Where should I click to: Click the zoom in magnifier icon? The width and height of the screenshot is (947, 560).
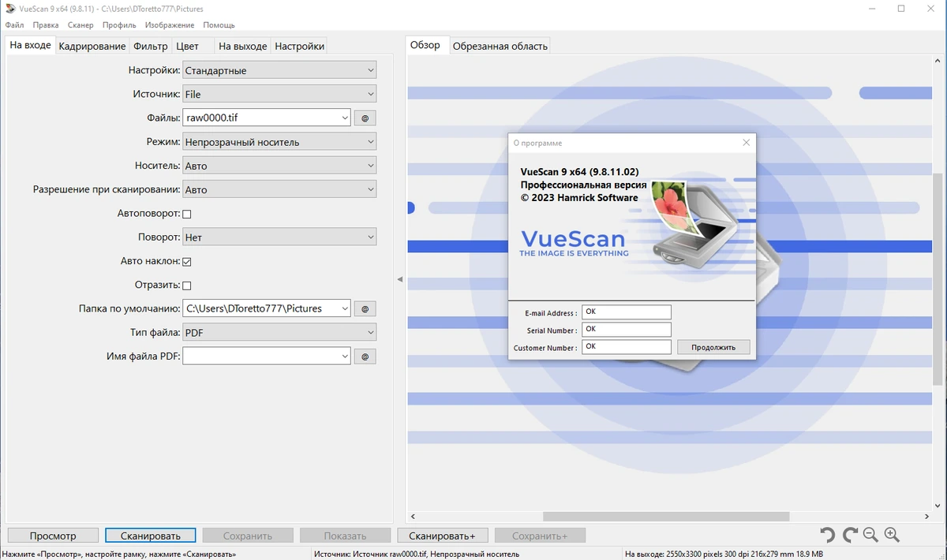click(892, 535)
